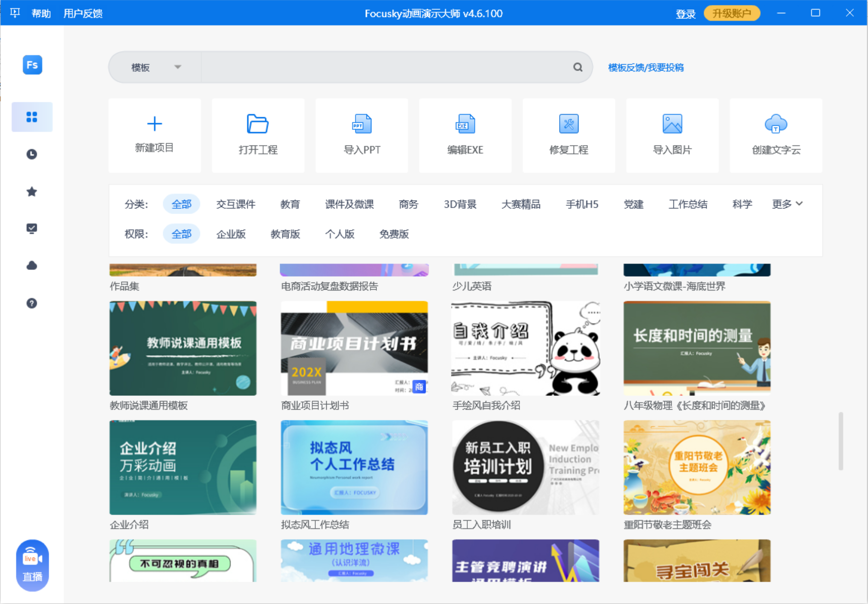Click 电商活动复盘数据报告 title
Screen dimensions: 868x604
click(x=330, y=286)
